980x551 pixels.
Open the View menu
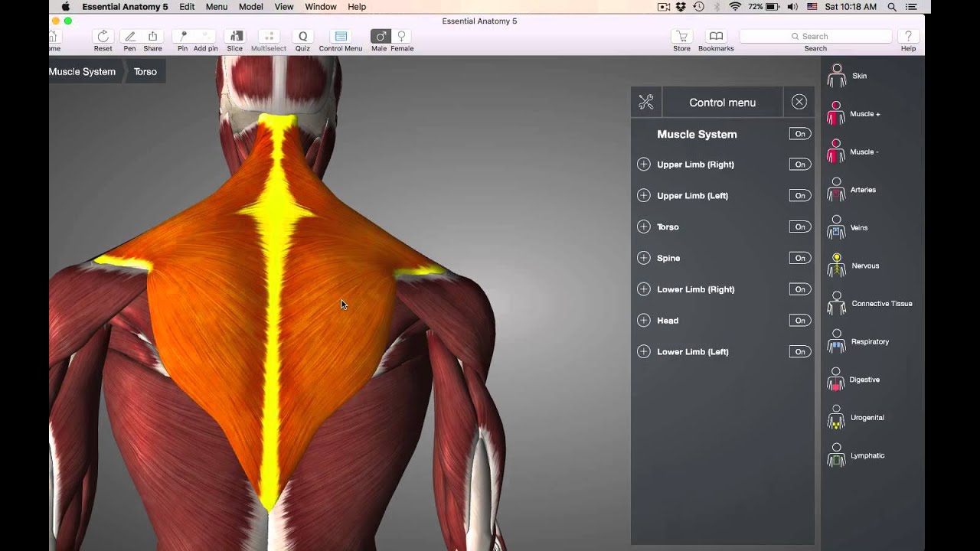tap(284, 7)
